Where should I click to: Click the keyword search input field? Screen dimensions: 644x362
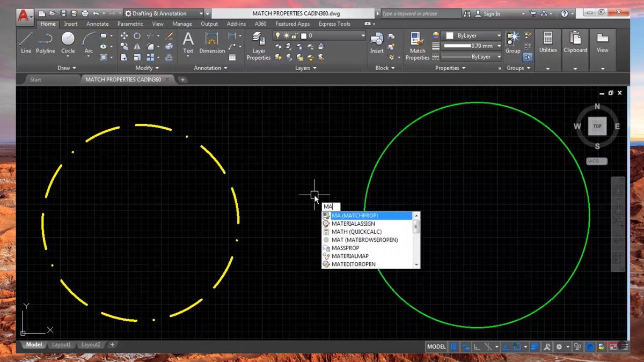(421, 14)
